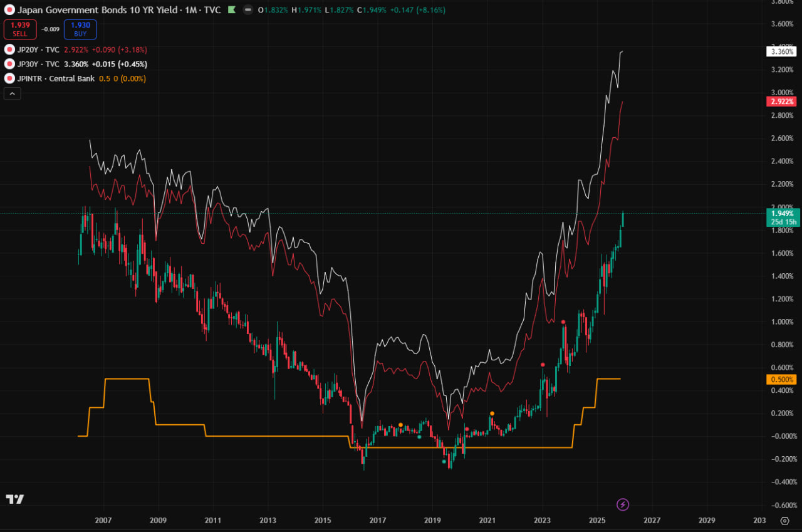Screen dimensions: 802x532
Task: Click the orange 0.500% price label
Action: tap(781, 379)
